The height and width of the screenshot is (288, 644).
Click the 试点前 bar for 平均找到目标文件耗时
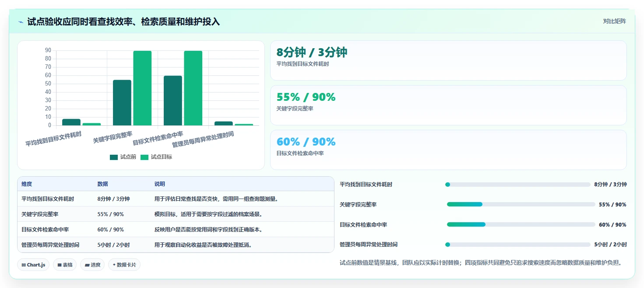pyautogui.click(x=71, y=122)
